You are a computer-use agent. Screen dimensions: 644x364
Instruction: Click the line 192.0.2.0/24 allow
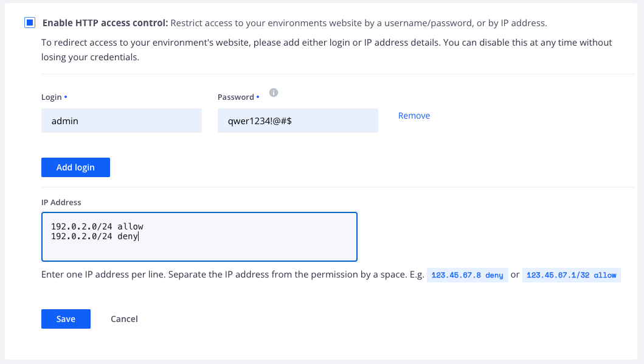(x=97, y=226)
